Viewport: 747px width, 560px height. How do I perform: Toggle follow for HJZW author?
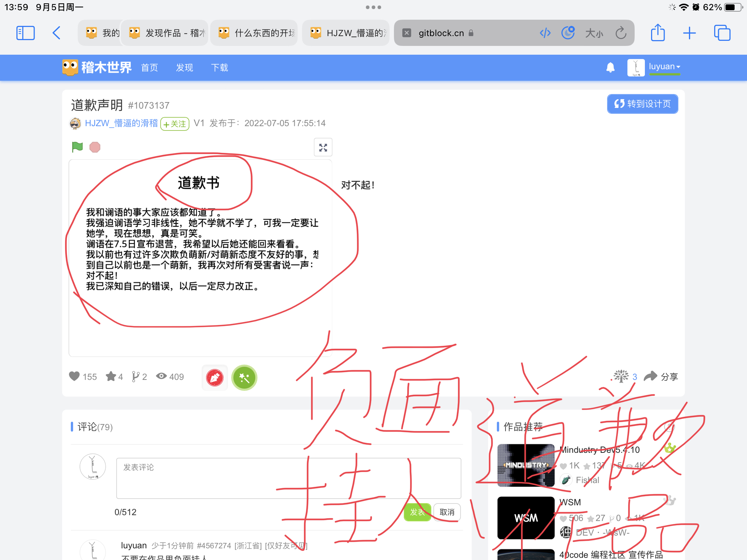coord(175,124)
